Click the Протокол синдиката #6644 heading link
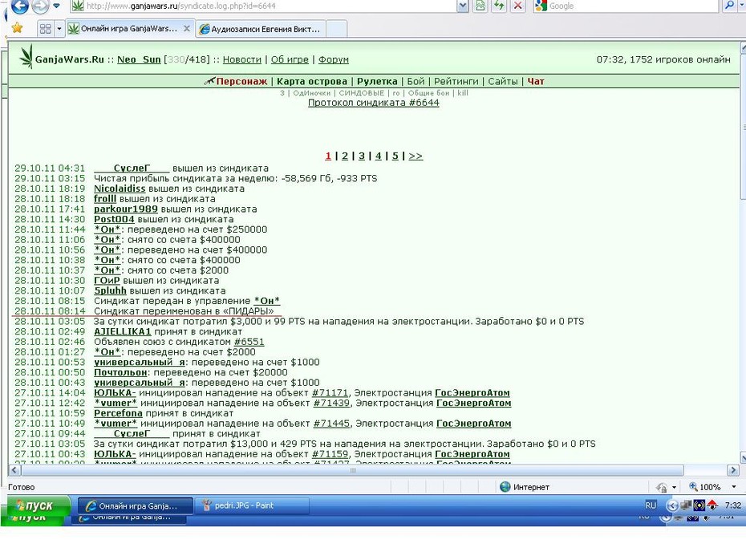Image resolution: width=746 pixels, height=560 pixels. pos(374,103)
